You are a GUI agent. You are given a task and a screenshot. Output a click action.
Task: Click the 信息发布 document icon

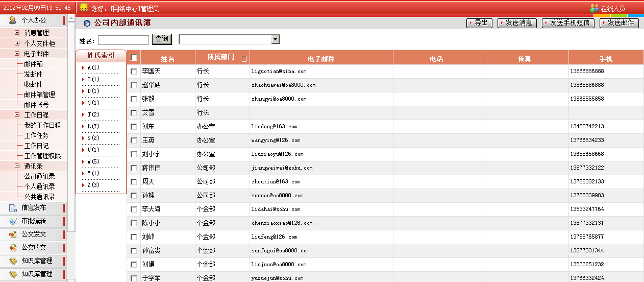[13, 208]
